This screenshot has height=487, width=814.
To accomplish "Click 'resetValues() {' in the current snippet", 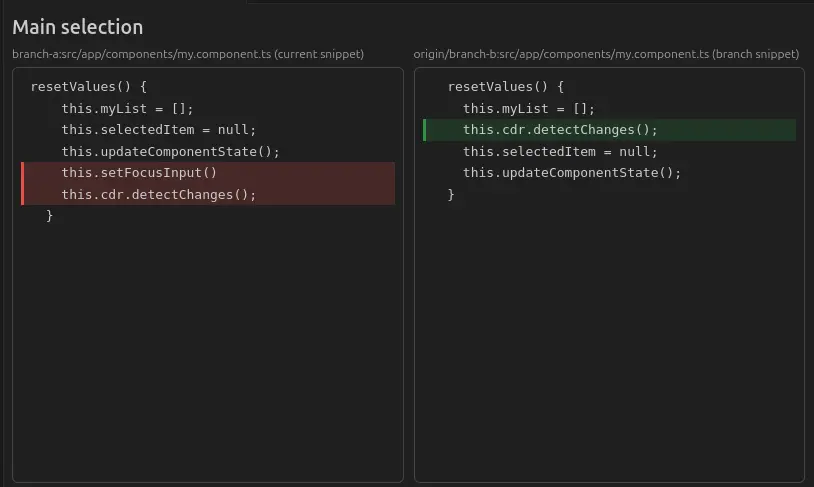I will 89,87.
